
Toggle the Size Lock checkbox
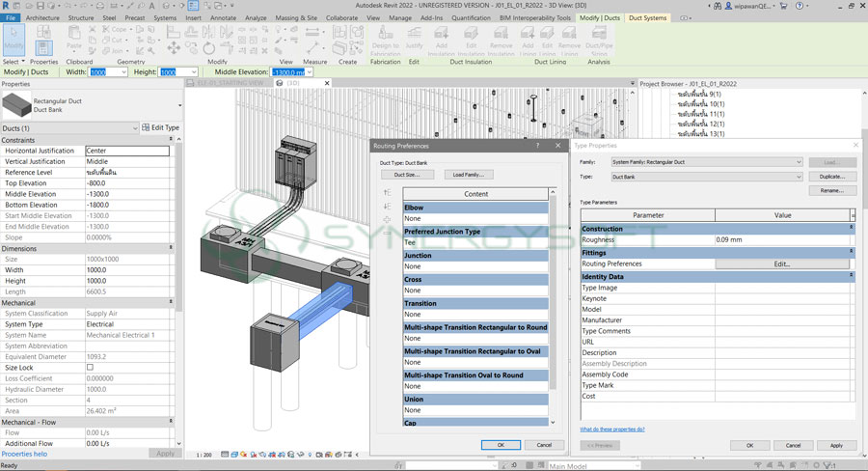tap(91, 368)
